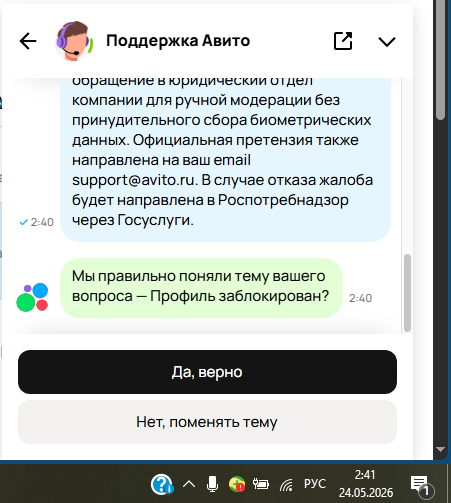Viewport: 451px width, 503px height.
Task: Click the Avito support agent avatar
Action: click(x=74, y=41)
